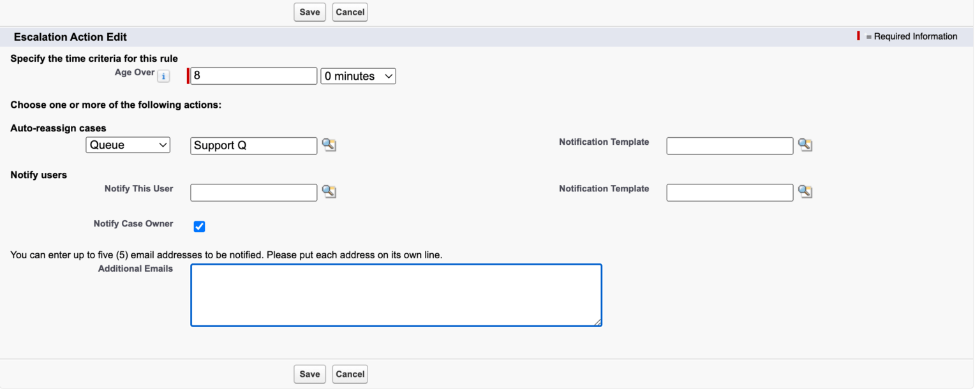This screenshot has height=391, width=980.
Task: Open the Queue type dropdown
Action: [128, 145]
